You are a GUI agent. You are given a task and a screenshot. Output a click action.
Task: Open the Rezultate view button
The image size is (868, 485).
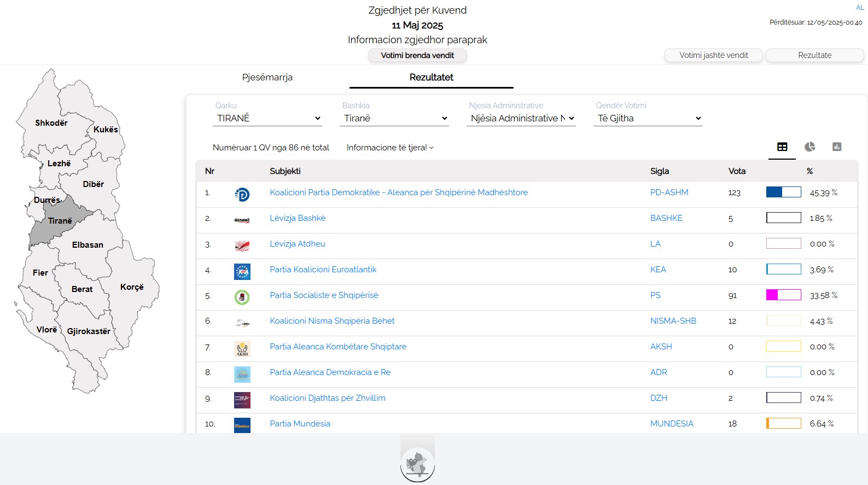(814, 55)
